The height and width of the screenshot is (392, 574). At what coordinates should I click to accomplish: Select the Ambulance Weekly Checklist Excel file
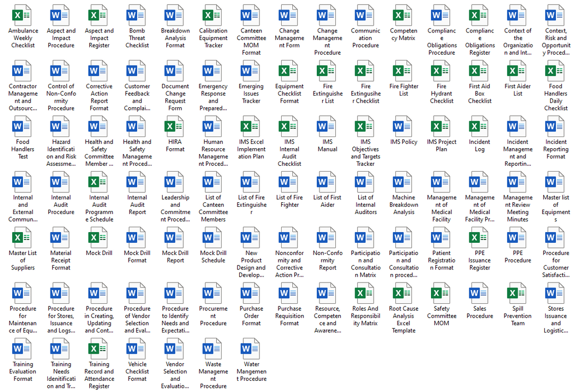click(22, 15)
